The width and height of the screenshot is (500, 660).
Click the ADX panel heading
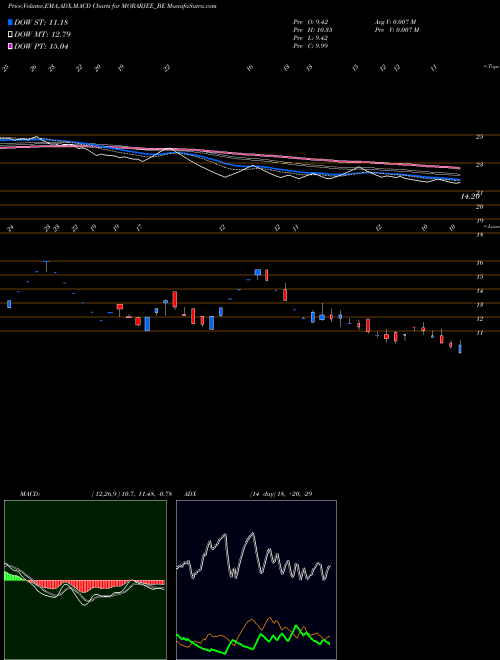tap(190, 494)
